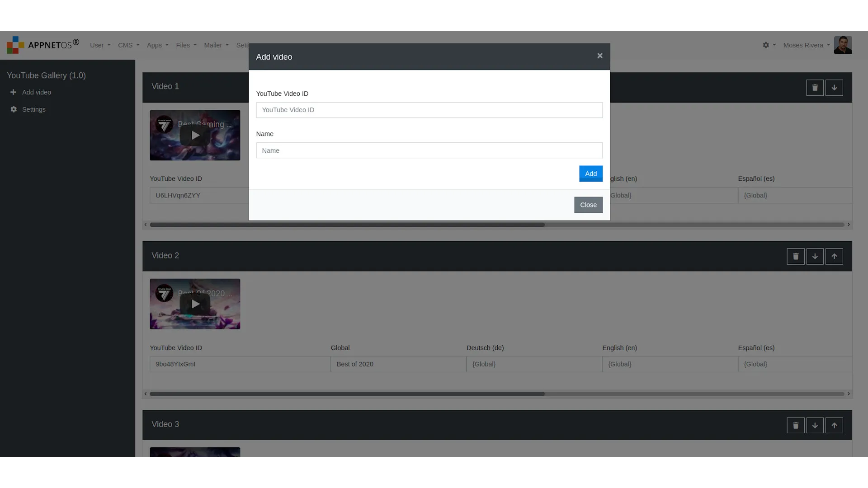
Task: Click the delete icon for Video 3
Action: click(796, 425)
